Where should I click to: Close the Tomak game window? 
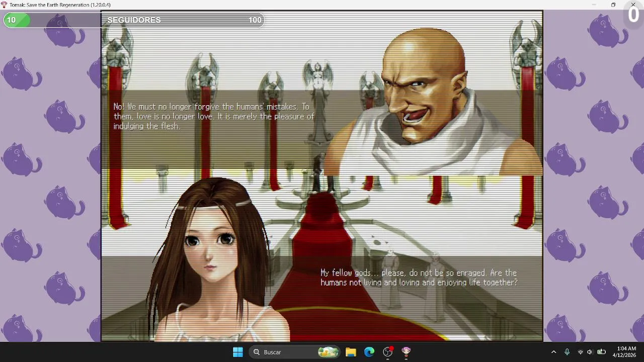coord(633,5)
